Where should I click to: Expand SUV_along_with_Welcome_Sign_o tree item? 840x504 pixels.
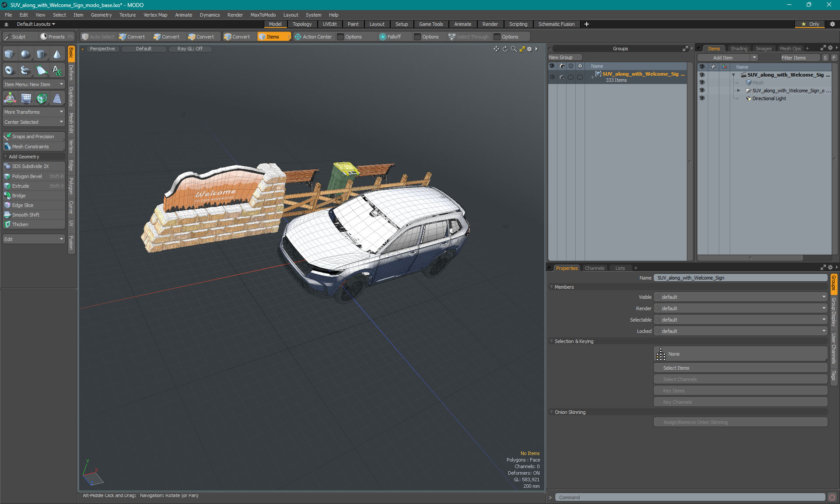[738, 91]
